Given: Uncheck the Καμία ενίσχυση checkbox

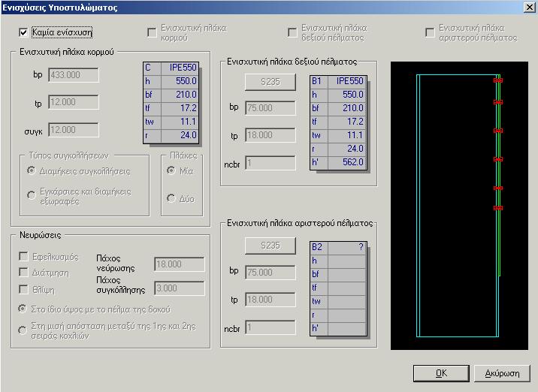Looking at the screenshot, I should pyautogui.click(x=23, y=32).
